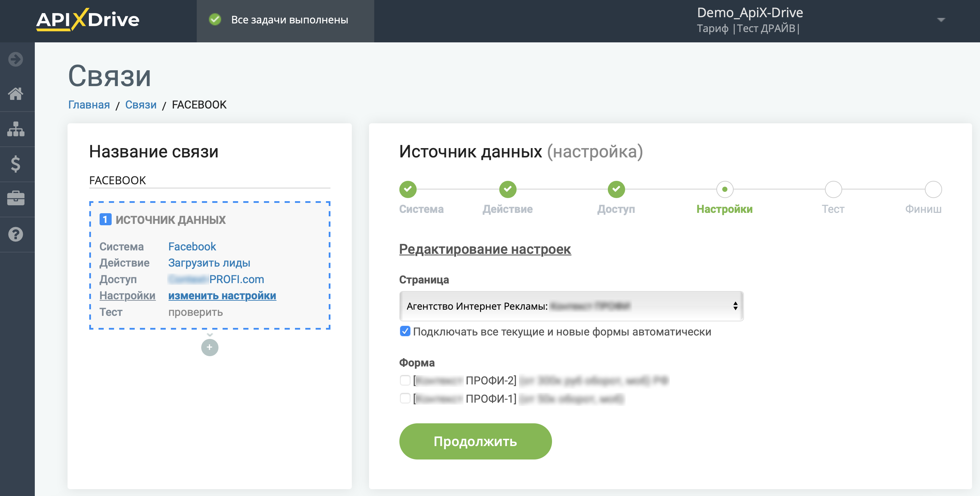Click the Настройки label in source block

pyautogui.click(x=127, y=296)
